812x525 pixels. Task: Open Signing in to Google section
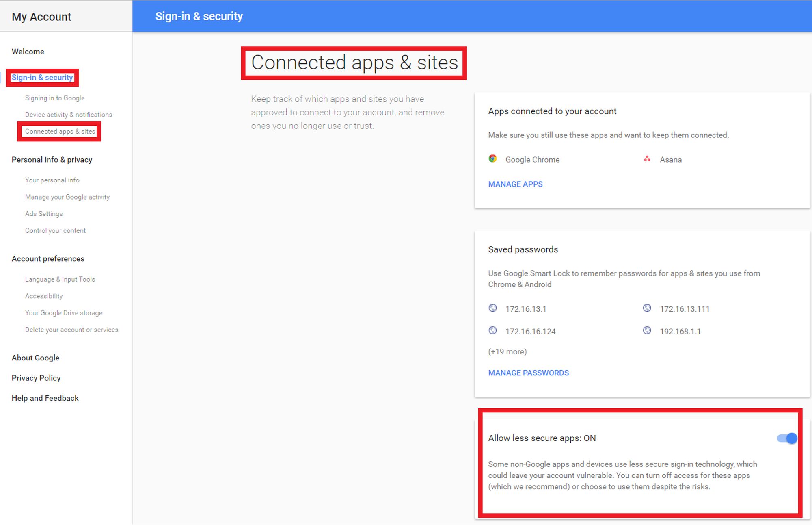click(55, 98)
